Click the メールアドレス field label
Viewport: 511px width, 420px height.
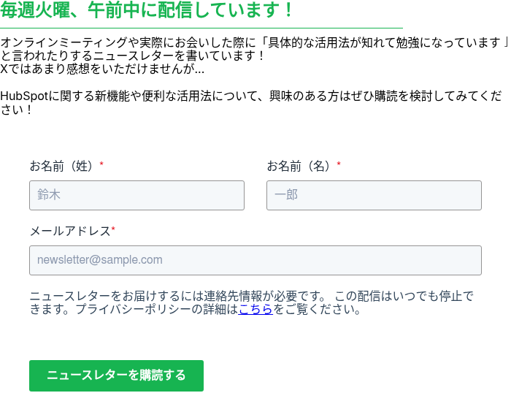click(x=70, y=232)
